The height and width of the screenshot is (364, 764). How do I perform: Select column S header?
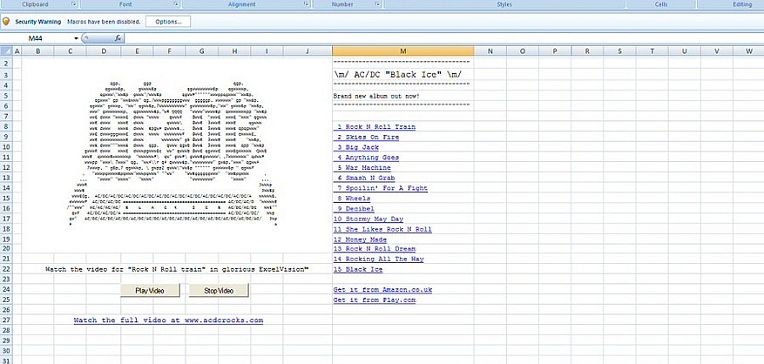coord(620,51)
